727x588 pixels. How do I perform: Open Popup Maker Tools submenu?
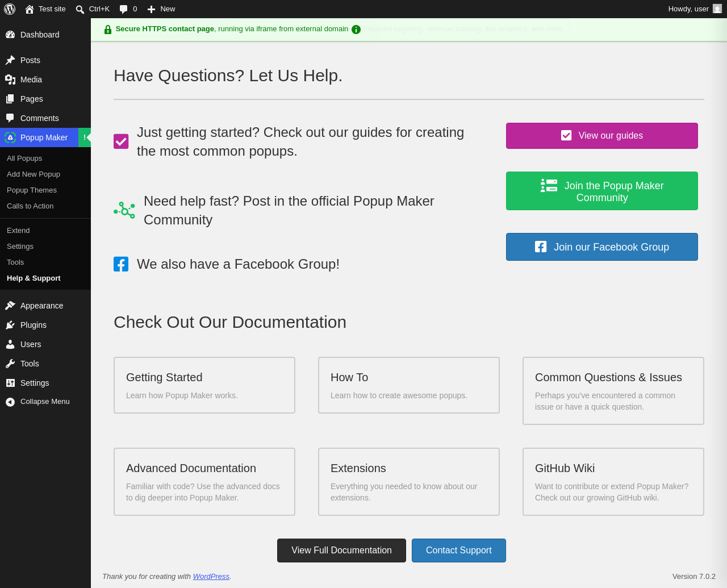coord(45,262)
